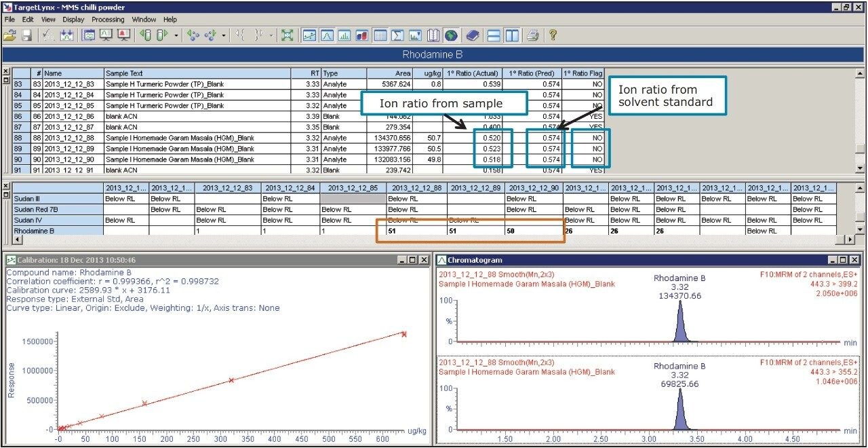Open dropdown arrow beside compound navigation icons

click(224, 35)
